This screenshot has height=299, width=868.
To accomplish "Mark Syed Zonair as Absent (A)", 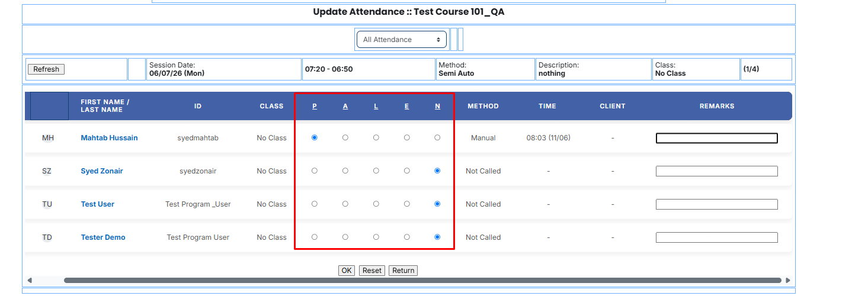I will tap(345, 171).
